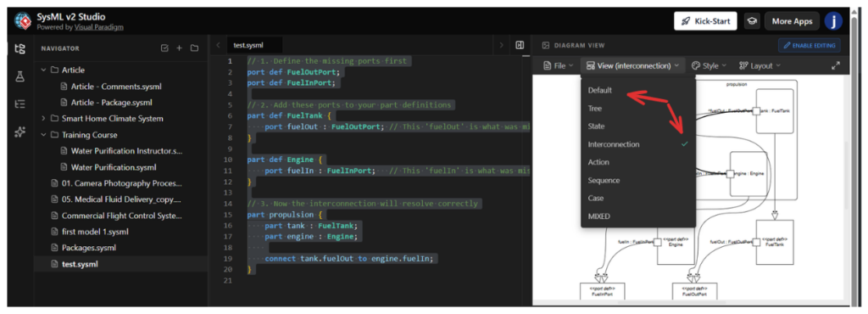
Task: Click code line 'port def FuelOutPort;'
Action: click(292, 72)
